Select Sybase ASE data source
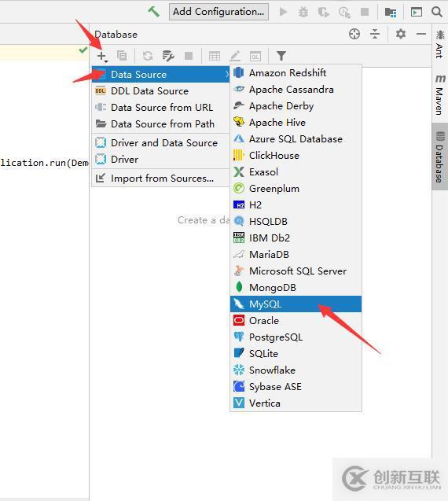Screen dimensions: 448x501 (x=296, y=387)
